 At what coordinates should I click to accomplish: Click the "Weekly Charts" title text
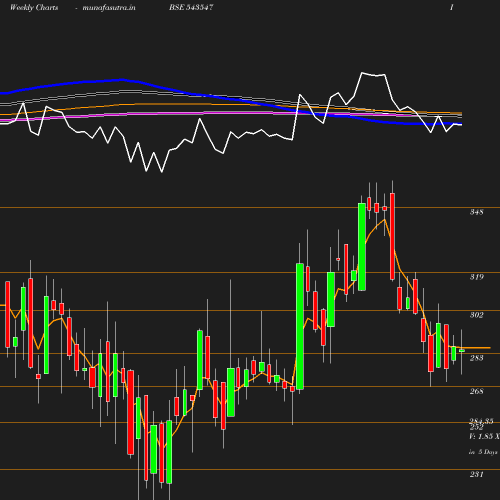pos(34,7)
